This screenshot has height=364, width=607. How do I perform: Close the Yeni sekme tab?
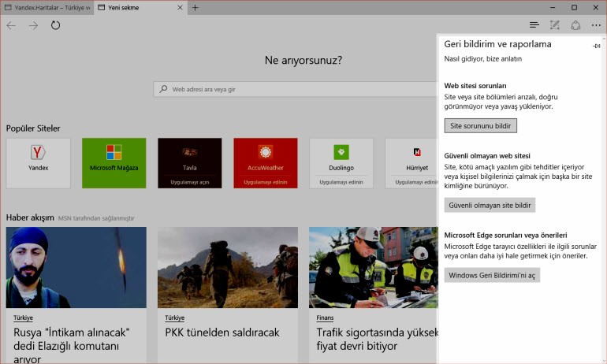click(x=180, y=7)
